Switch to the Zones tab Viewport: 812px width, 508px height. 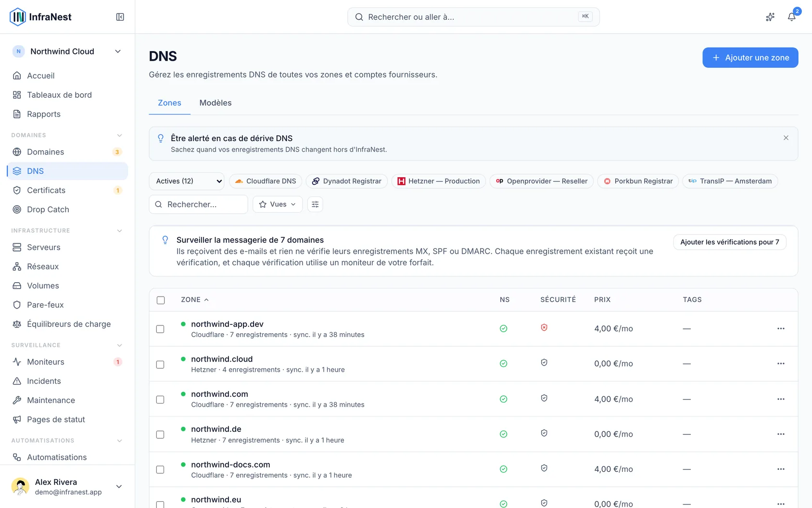coord(169,103)
